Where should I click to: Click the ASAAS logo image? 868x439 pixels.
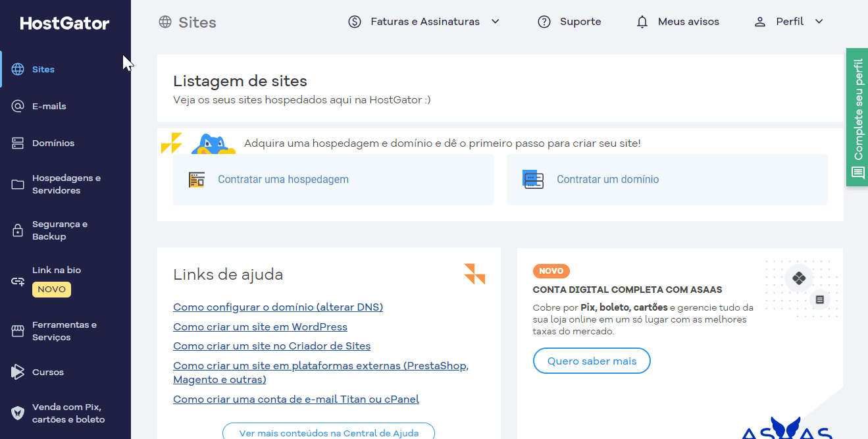coord(786,428)
